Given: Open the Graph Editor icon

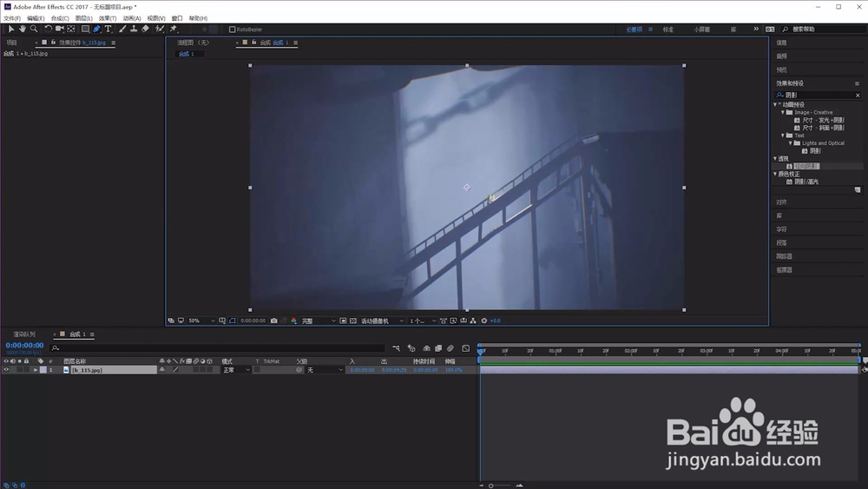Looking at the screenshot, I should tap(465, 348).
